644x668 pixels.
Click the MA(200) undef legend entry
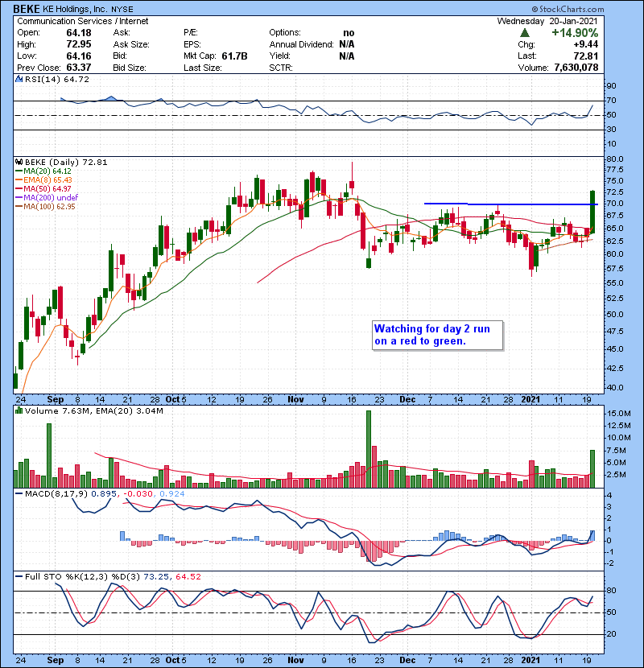(x=47, y=198)
